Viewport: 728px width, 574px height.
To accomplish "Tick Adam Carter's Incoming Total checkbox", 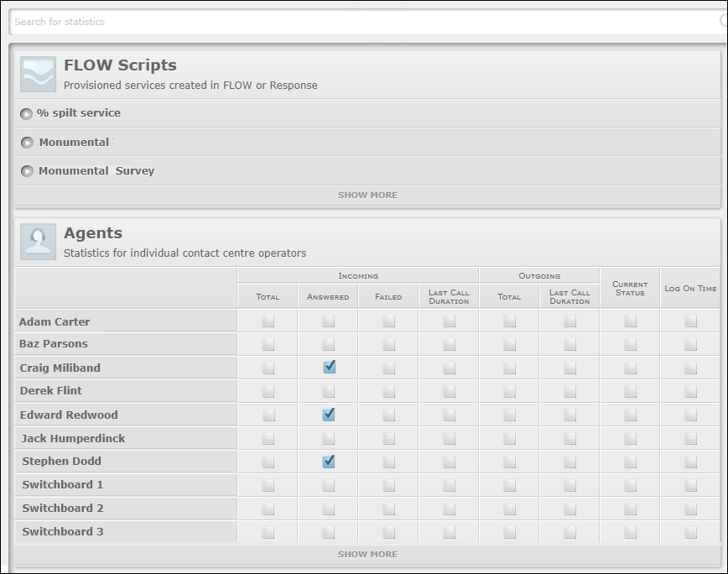I will pos(268,321).
